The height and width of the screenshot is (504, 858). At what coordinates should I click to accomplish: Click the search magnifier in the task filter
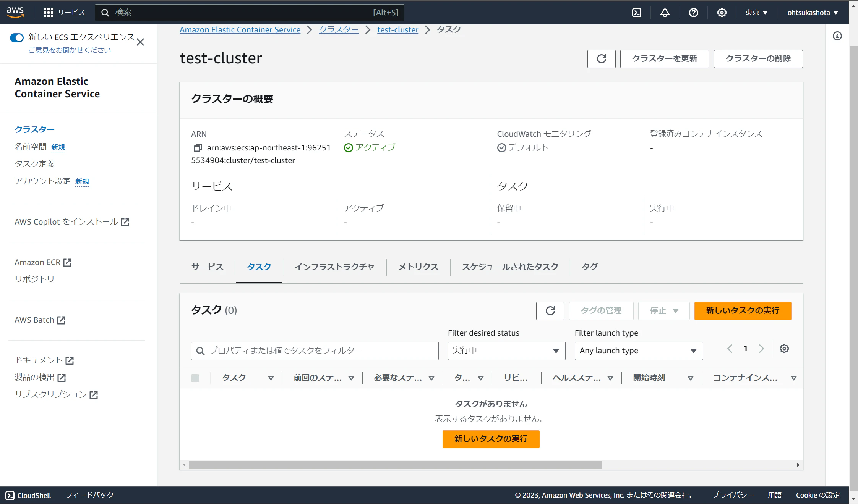pos(200,351)
